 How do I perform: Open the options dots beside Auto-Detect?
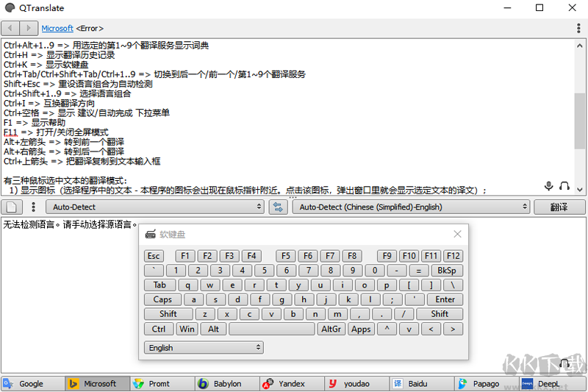click(34, 207)
